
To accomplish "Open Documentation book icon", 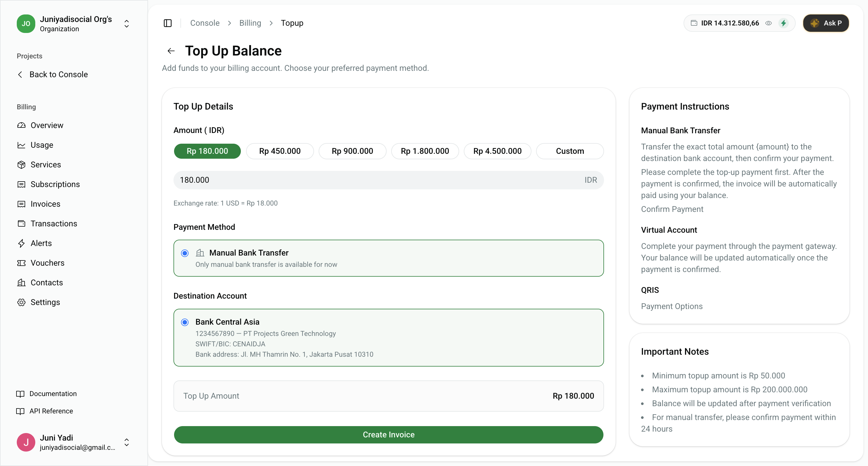I will click(20, 393).
